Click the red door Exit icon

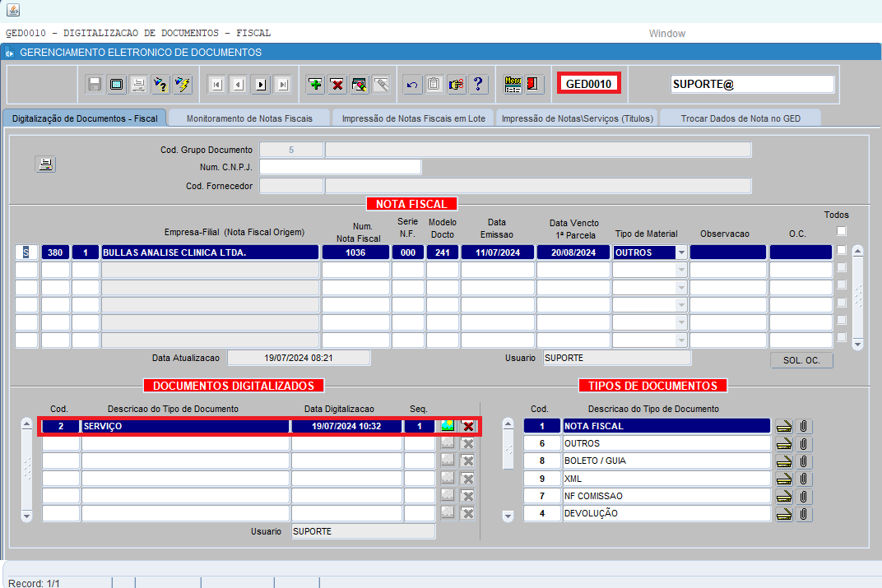[534, 85]
